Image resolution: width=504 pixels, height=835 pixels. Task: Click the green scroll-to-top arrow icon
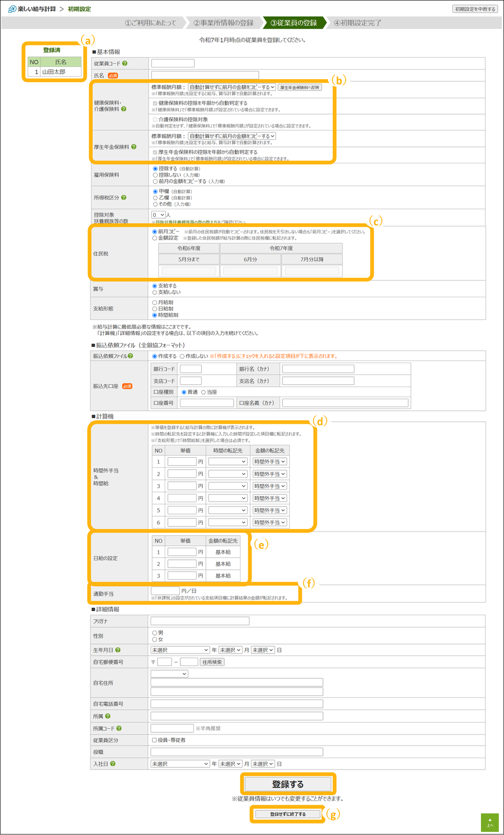(489, 822)
